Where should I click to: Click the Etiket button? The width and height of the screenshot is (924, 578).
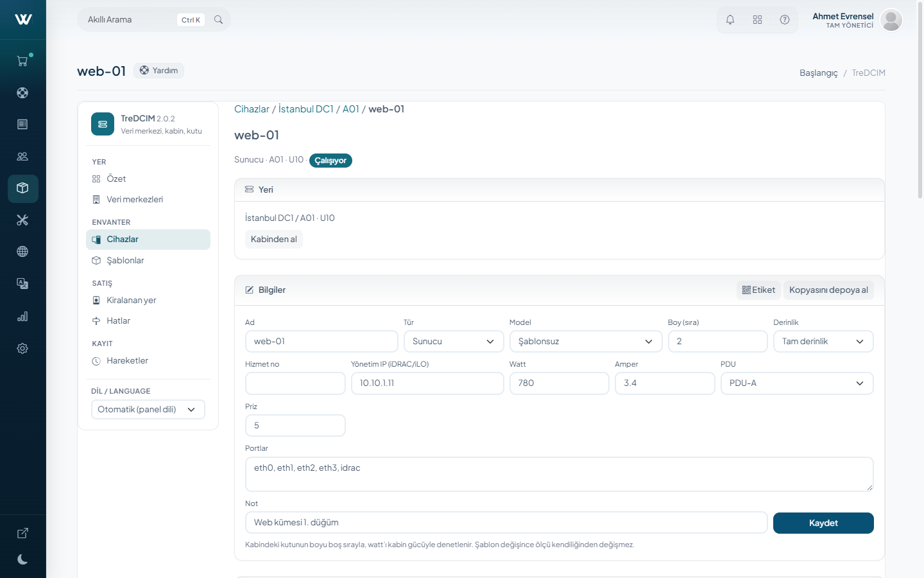[x=758, y=290]
